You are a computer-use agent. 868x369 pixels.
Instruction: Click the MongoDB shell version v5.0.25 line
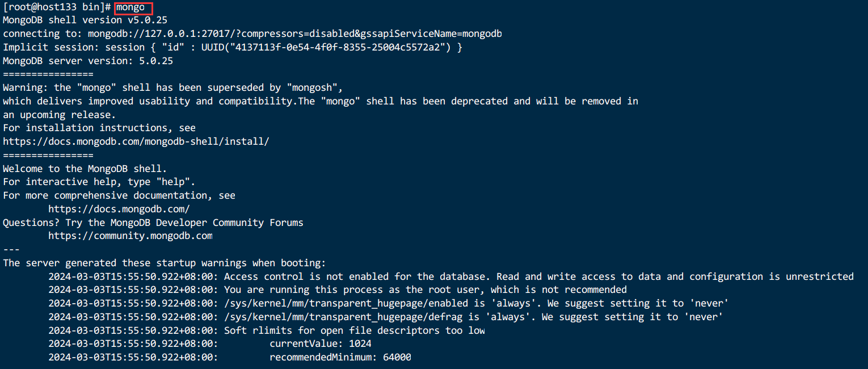pyautogui.click(x=85, y=20)
